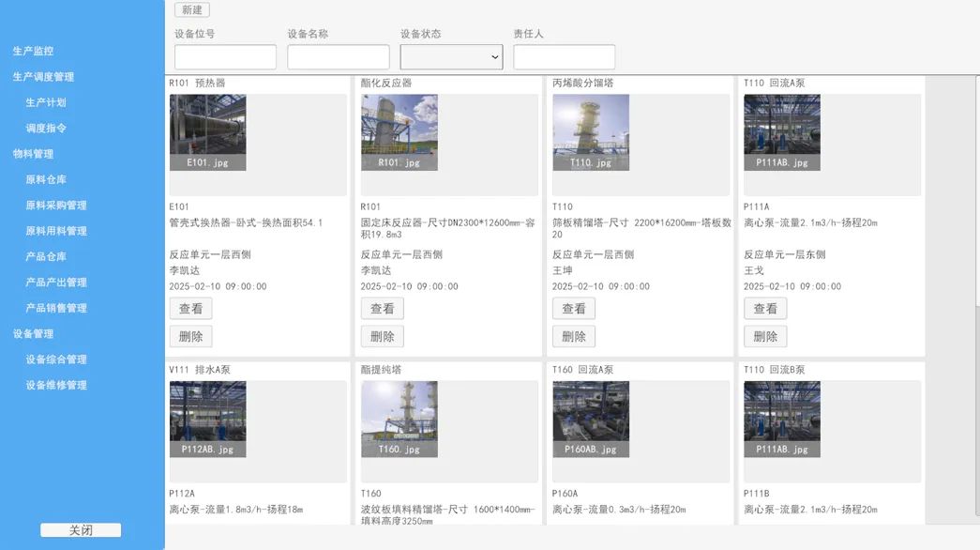Focus the 设备名称 input field
The width and height of the screenshot is (980, 550).
339,57
